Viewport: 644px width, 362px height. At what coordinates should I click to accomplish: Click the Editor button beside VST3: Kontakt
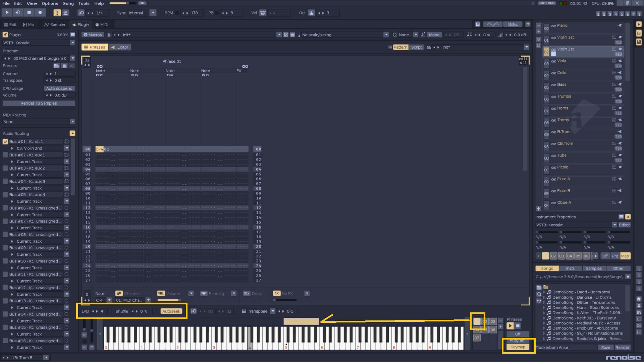pyautogui.click(x=624, y=225)
